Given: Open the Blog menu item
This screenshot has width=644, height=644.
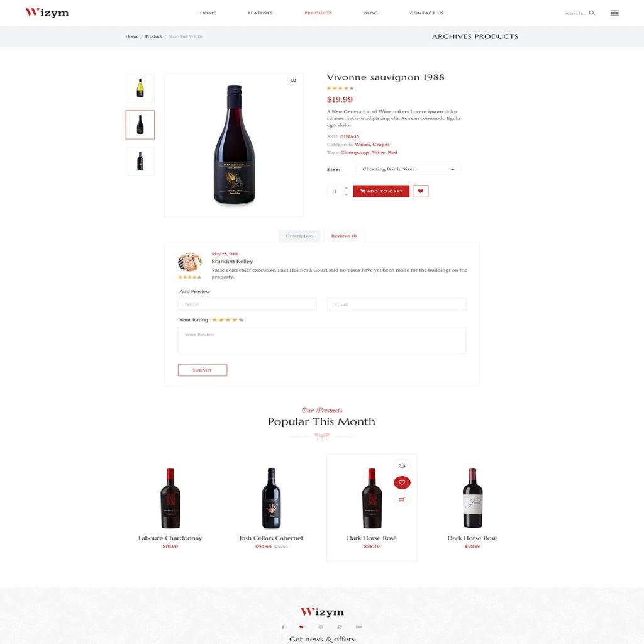Looking at the screenshot, I should [371, 13].
